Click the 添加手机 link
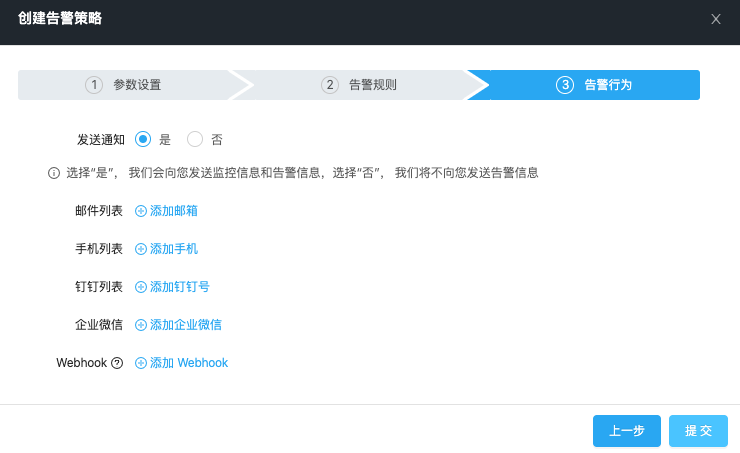Viewport: 740px width, 453px height. pos(174,249)
